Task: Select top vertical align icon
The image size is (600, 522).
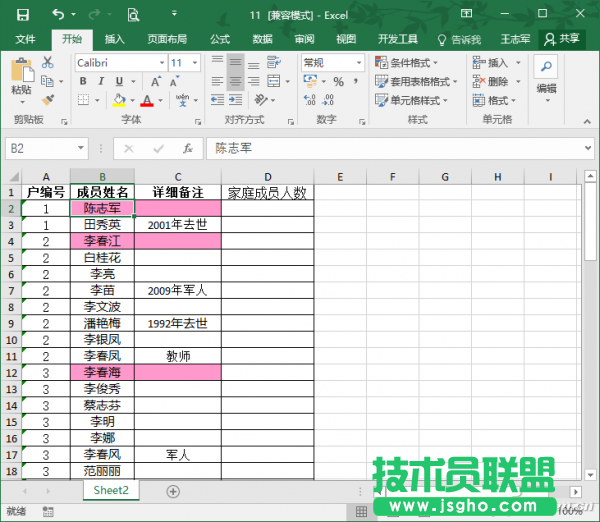Action: pos(217,61)
